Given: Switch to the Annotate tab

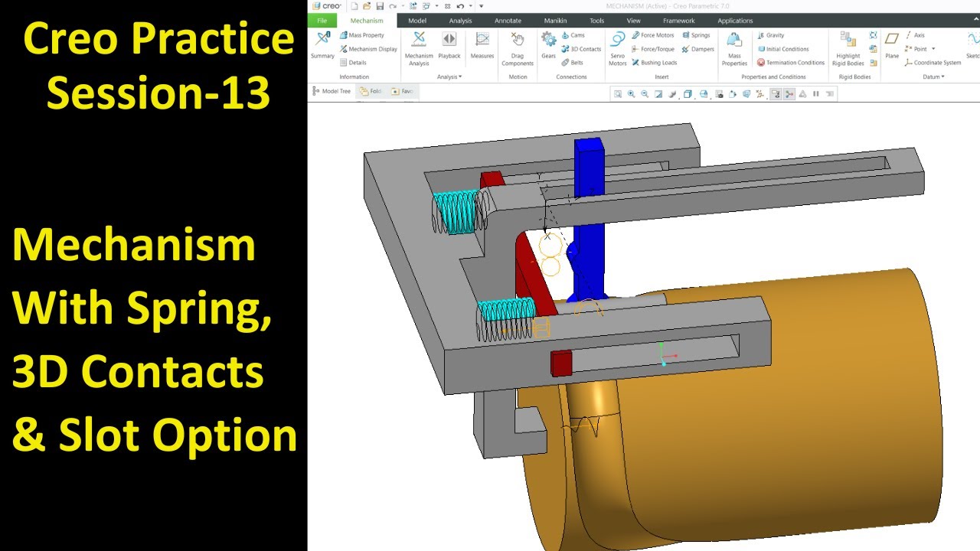Looking at the screenshot, I should [x=508, y=21].
